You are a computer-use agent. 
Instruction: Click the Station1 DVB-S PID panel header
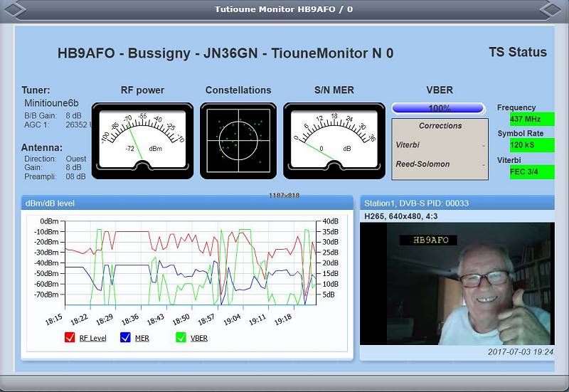click(x=457, y=203)
